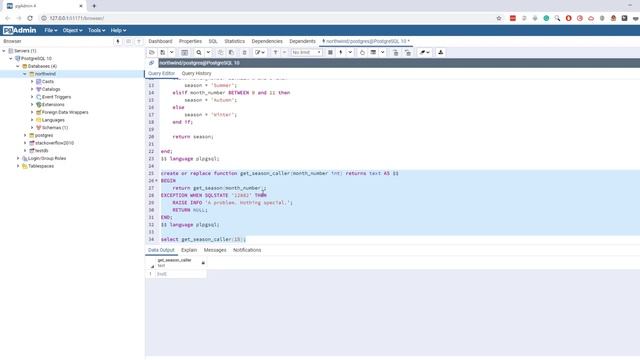This screenshot has width=640, height=360.
Task: Select Tablespaces in the browser tree
Action: (x=41, y=166)
